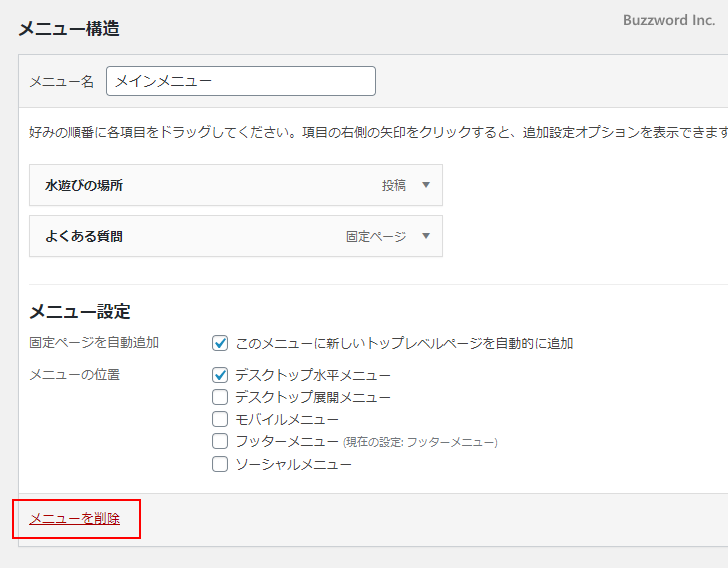The width and height of the screenshot is (728, 568).
Task: Select the よくある質問 menu item title
Action: (x=84, y=236)
